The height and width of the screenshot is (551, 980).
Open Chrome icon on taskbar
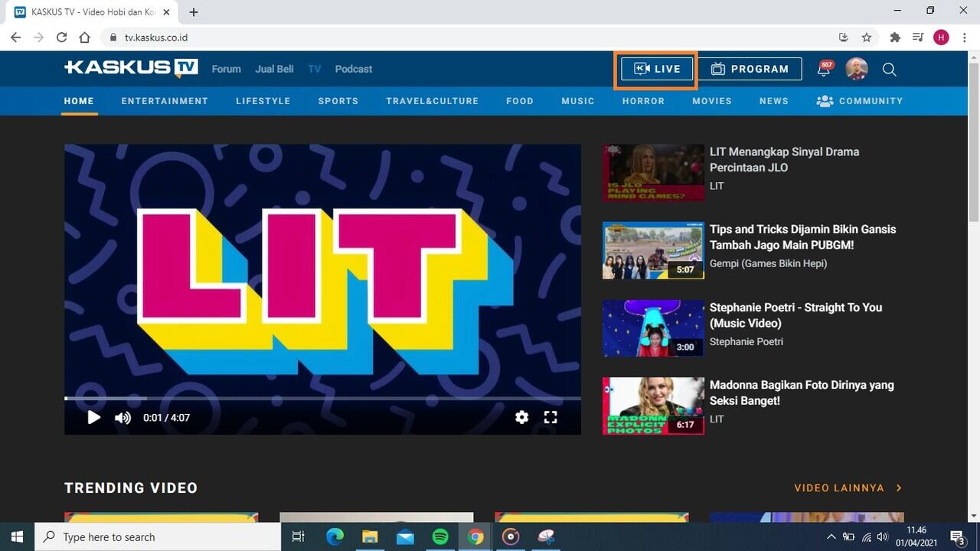(475, 536)
